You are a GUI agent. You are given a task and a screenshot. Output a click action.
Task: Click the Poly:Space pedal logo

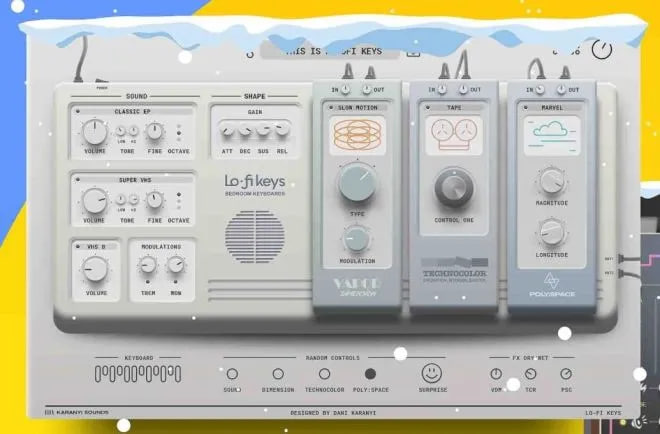(552, 285)
